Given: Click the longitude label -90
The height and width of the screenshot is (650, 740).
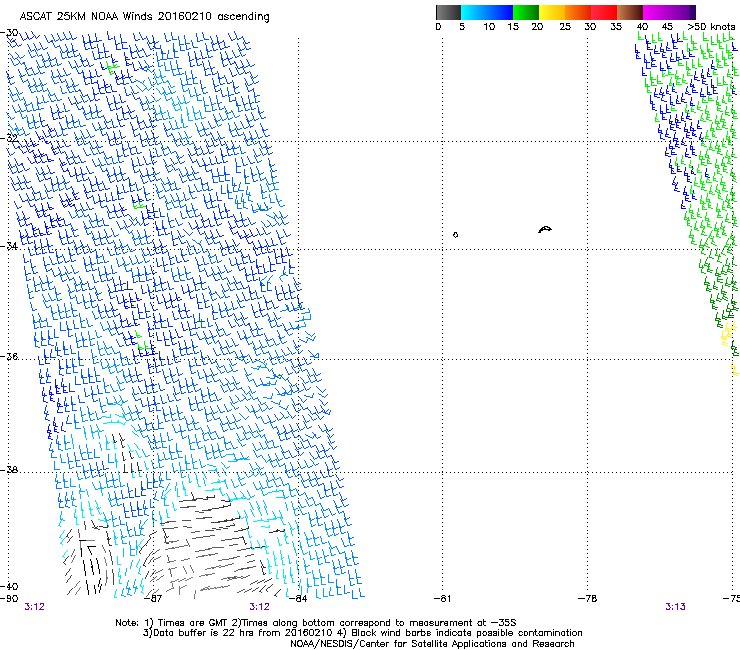Looking at the screenshot, I should [9, 599].
